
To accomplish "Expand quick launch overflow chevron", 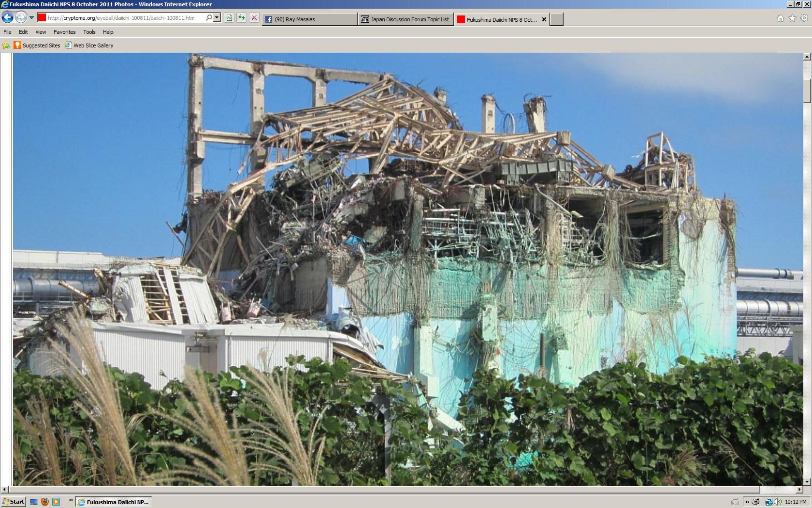I will click(x=71, y=500).
